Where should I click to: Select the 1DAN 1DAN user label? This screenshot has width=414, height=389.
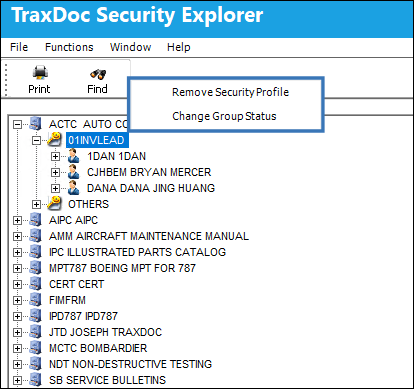point(116,156)
